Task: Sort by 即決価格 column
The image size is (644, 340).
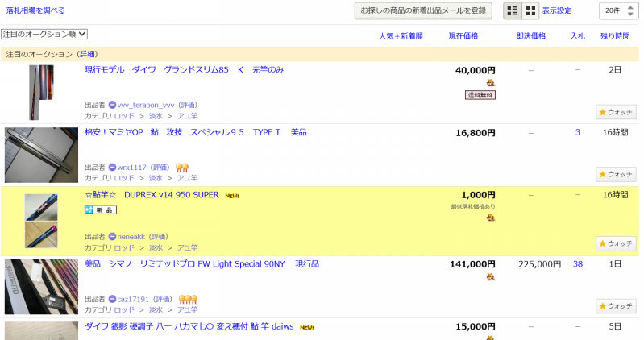Action: 530,36
